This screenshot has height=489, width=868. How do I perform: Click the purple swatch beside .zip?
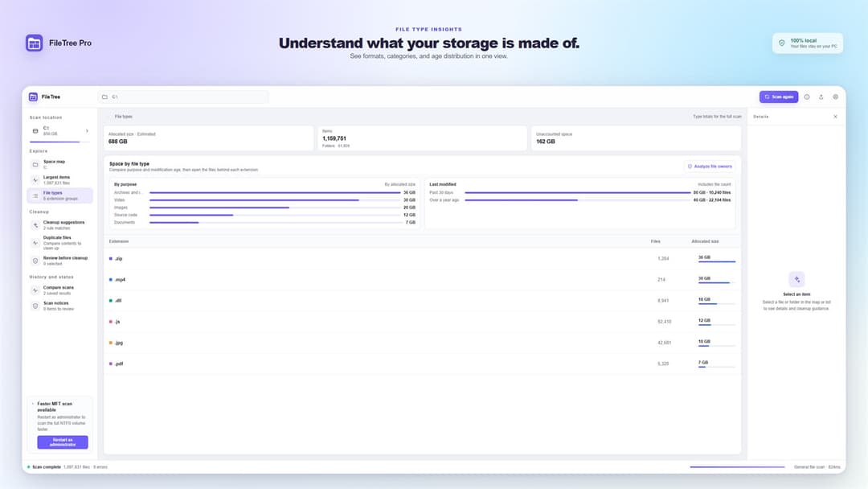pyautogui.click(x=111, y=259)
